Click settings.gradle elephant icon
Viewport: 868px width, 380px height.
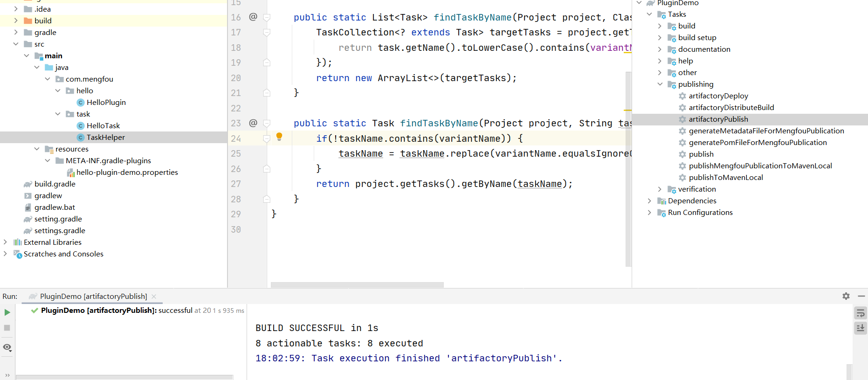tap(28, 231)
